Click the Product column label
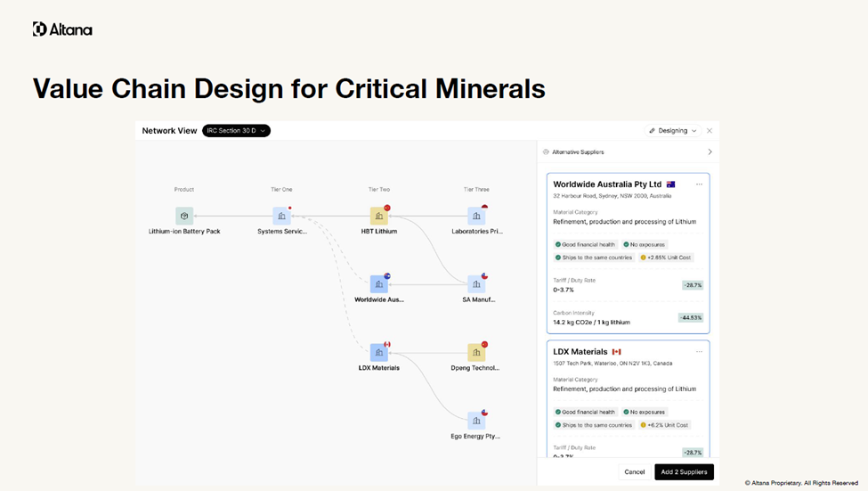The height and width of the screenshot is (491, 868). point(184,190)
